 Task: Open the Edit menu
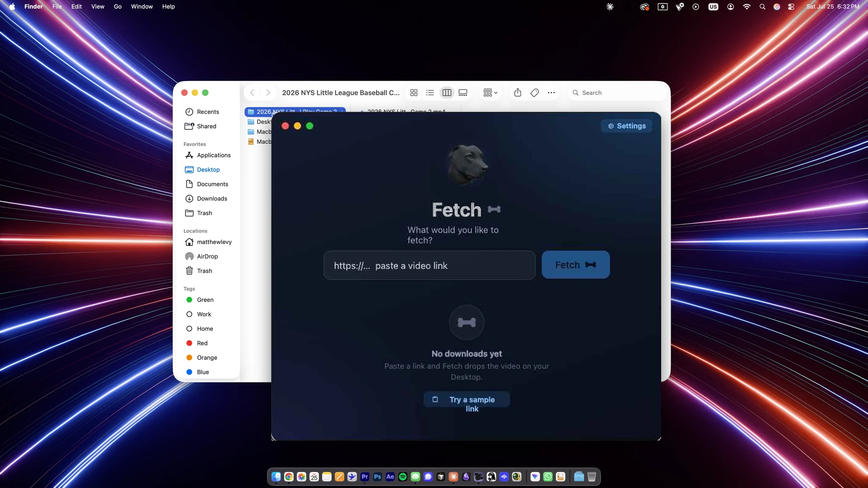[x=76, y=6]
